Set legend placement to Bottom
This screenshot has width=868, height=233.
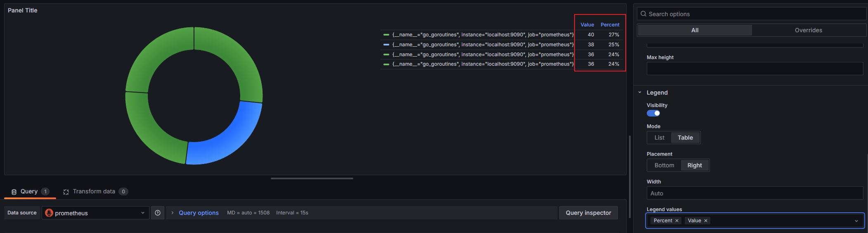pos(664,165)
